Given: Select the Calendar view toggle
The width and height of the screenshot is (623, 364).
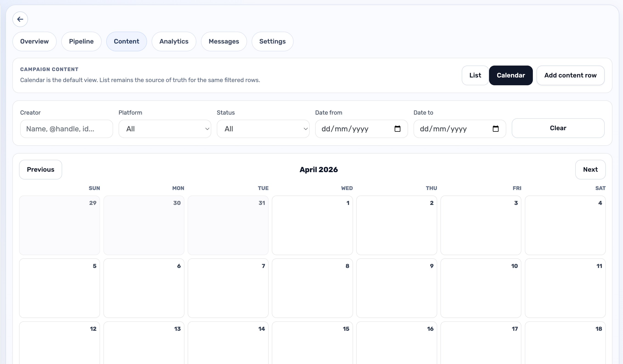Looking at the screenshot, I should coord(511,75).
